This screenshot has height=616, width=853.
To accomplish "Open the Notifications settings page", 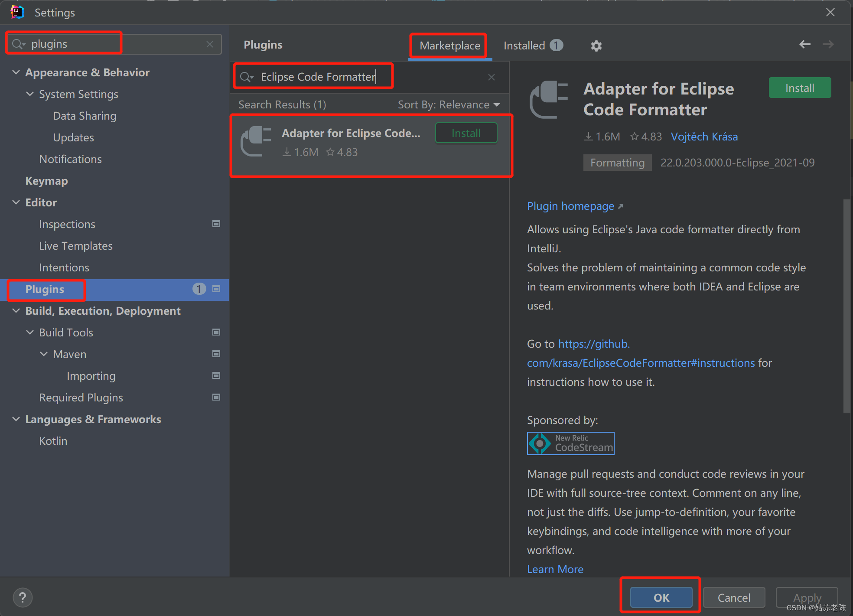I will [70, 159].
